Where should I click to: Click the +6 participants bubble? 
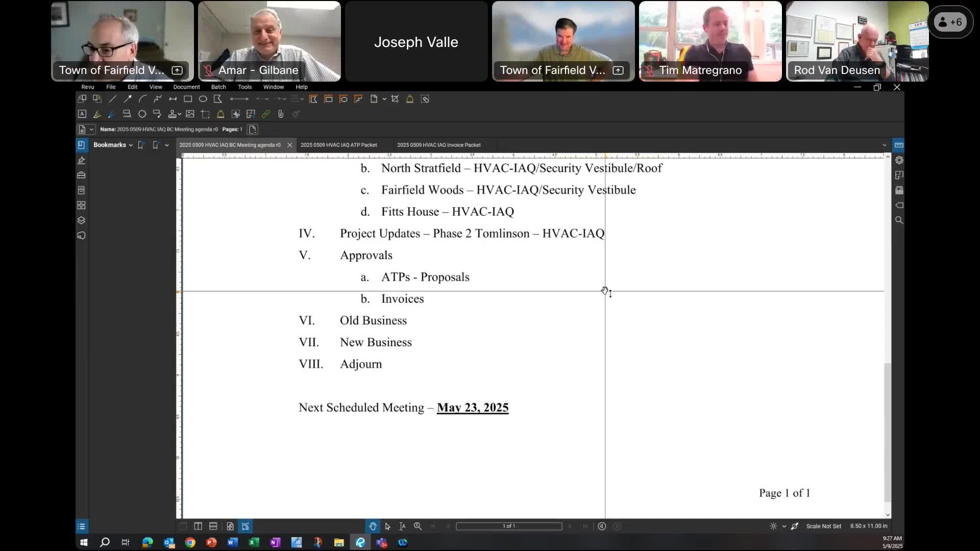[950, 22]
